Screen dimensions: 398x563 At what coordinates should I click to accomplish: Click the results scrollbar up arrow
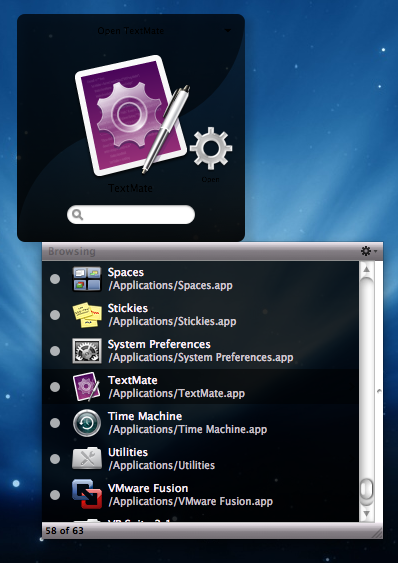pos(366,269)
